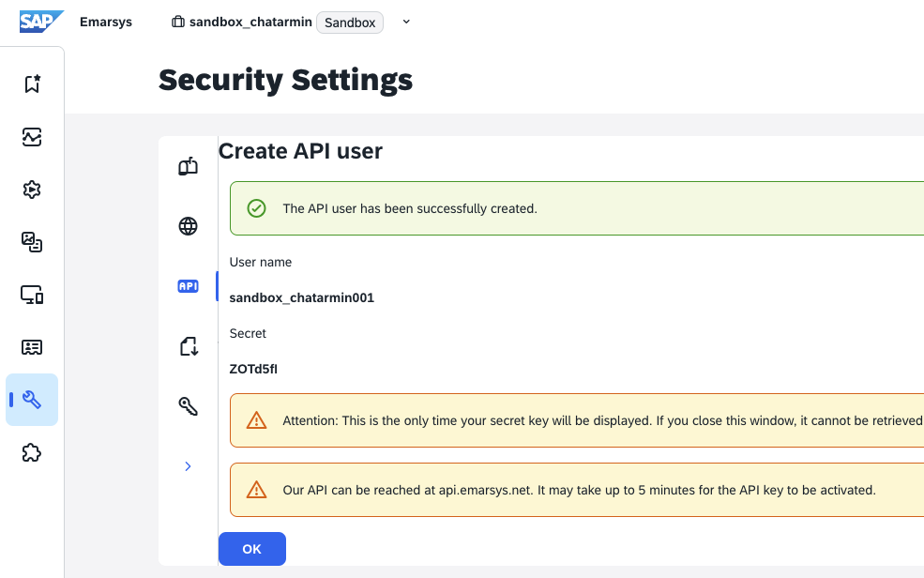Viewport: 924px width, 578px height.
Task: Open the Automation gear-play icon in sidebar
Action: [32, 190]
